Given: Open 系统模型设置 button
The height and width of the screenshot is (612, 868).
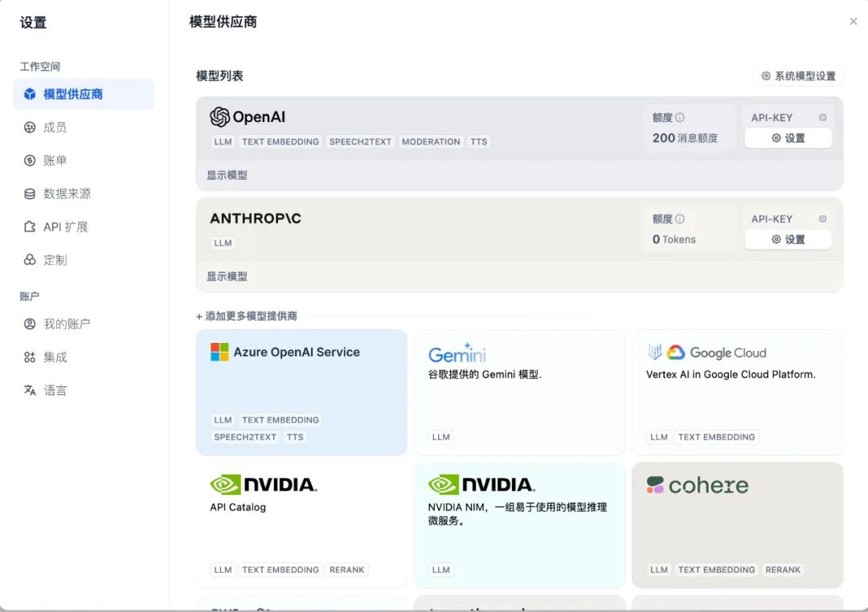Looking at the screenshot, I should [x=799, y=76].
